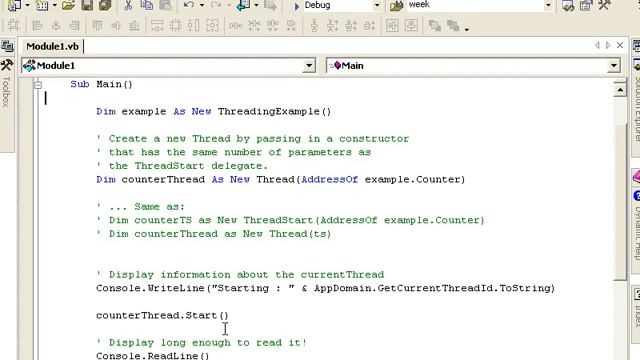Image resolution: width=640 pixels, height=360 pixels.
Task: Open the Undo history dropdown arrow
Action: [x=202, y=5]
